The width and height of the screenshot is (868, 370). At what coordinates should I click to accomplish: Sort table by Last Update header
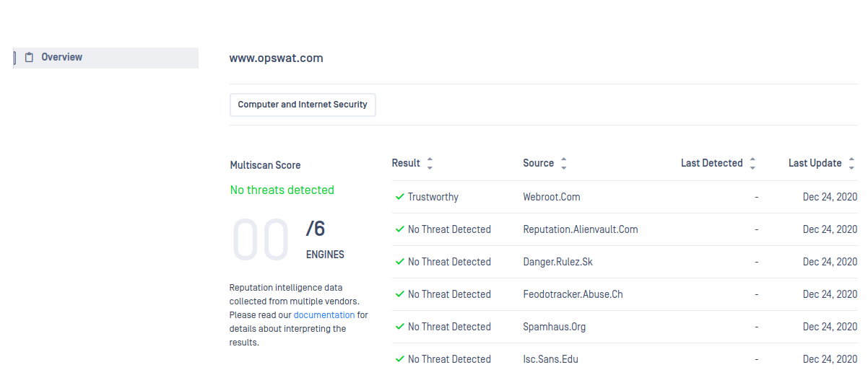tap(815, 163)
